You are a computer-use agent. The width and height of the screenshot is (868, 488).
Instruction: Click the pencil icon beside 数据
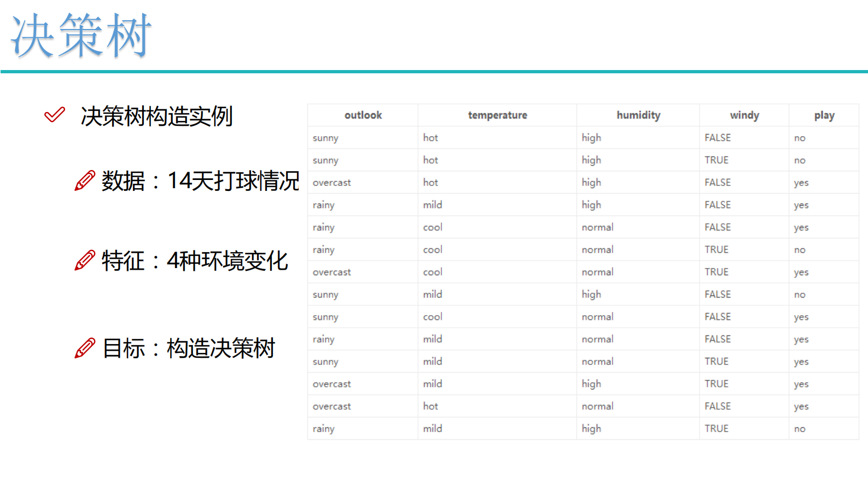(x=85, y=181)
